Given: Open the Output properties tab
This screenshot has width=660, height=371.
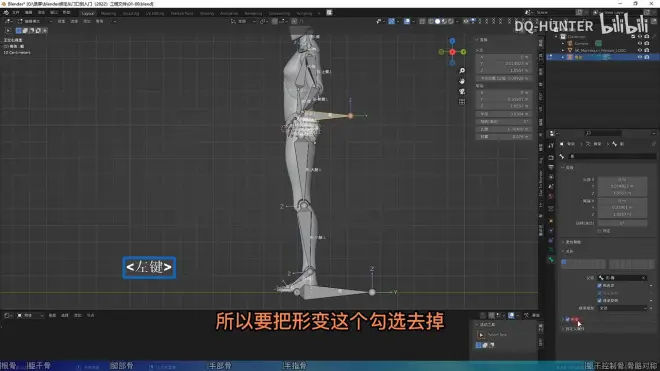Looking at the screenshot, I should 551,167.
